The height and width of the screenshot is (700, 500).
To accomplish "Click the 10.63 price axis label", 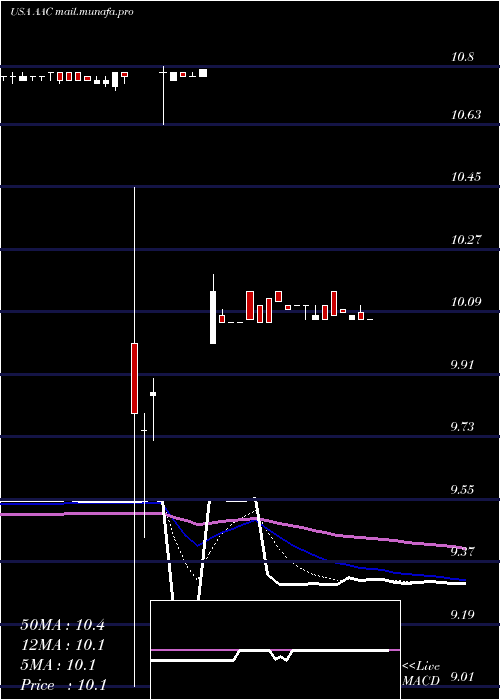I will click(467, 115).
